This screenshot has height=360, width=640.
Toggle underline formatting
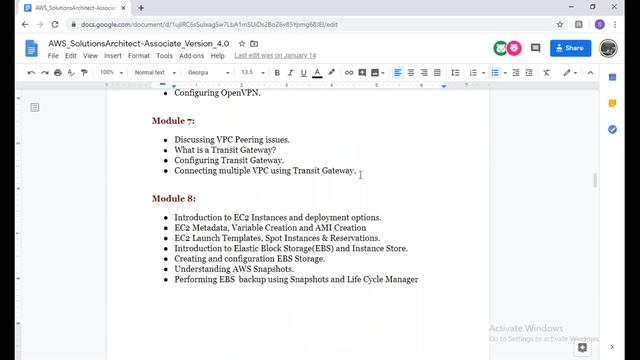point(303,73)
